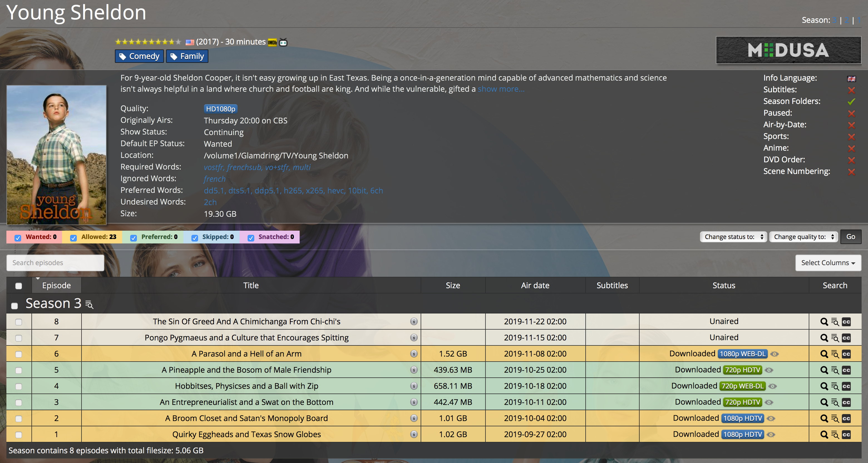Manual search episode 3 list-search icon
Image resolution: width=868 pixels, height=463 pixels.
click(835, 402)
